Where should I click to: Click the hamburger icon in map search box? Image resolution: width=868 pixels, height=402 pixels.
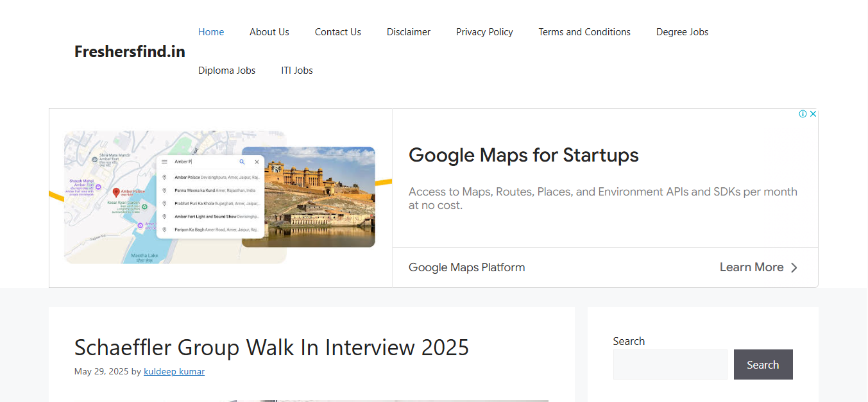coord(164,162)
